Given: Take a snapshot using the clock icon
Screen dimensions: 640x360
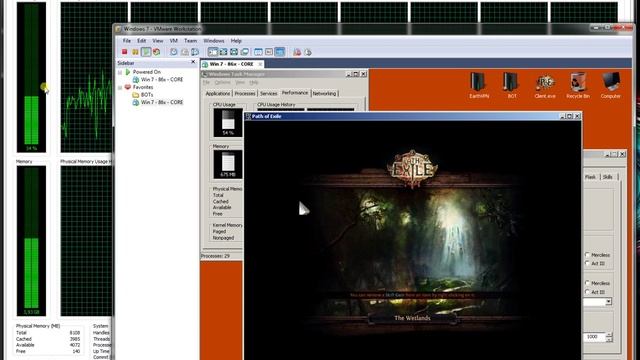Looking at the screenshot, I should pos(174,52).
